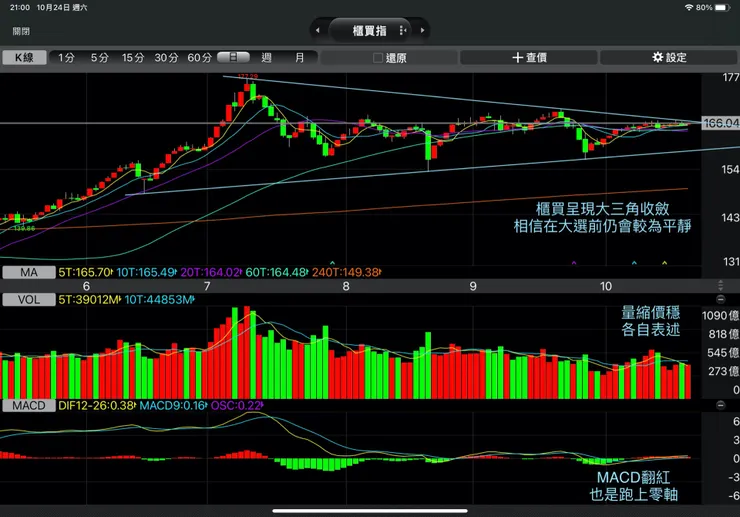The image size is (740, 517).
Task: Open the 櫃買指 symbol selector
Action: 370,31
